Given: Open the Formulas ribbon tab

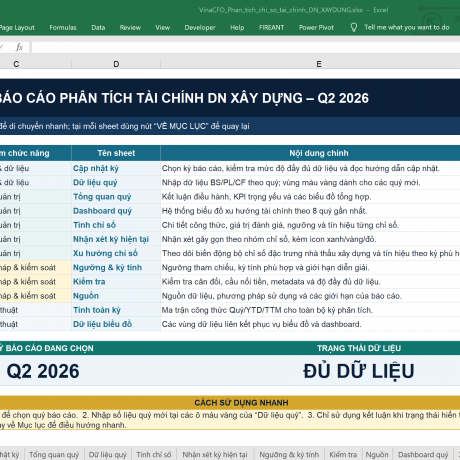Looking at the screenshot, I should [63, 28].
